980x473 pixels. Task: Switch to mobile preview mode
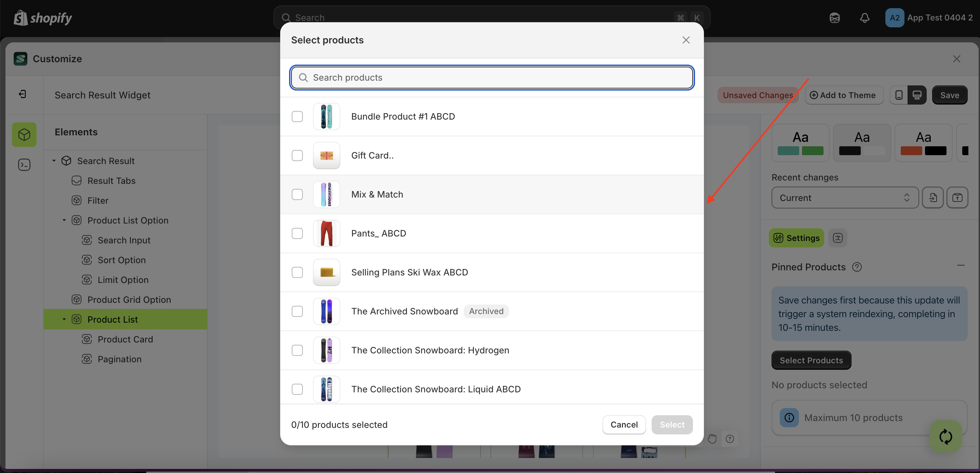tap(898, 95)
